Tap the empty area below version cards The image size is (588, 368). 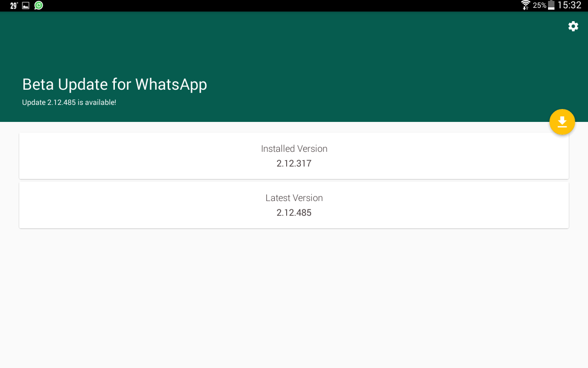(x=294, y=298)
